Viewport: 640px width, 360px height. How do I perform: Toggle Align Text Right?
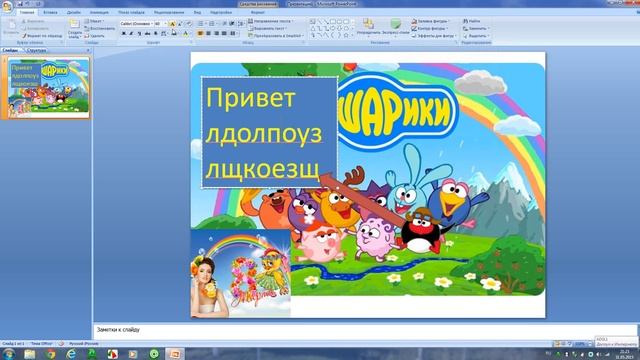click(216, 33)
